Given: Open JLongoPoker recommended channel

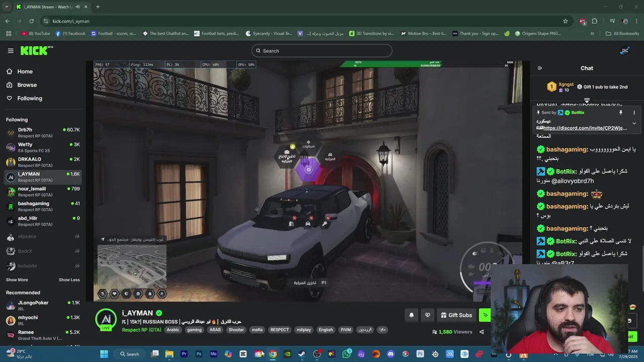Looking at the screenshot, I should [43, 306].
